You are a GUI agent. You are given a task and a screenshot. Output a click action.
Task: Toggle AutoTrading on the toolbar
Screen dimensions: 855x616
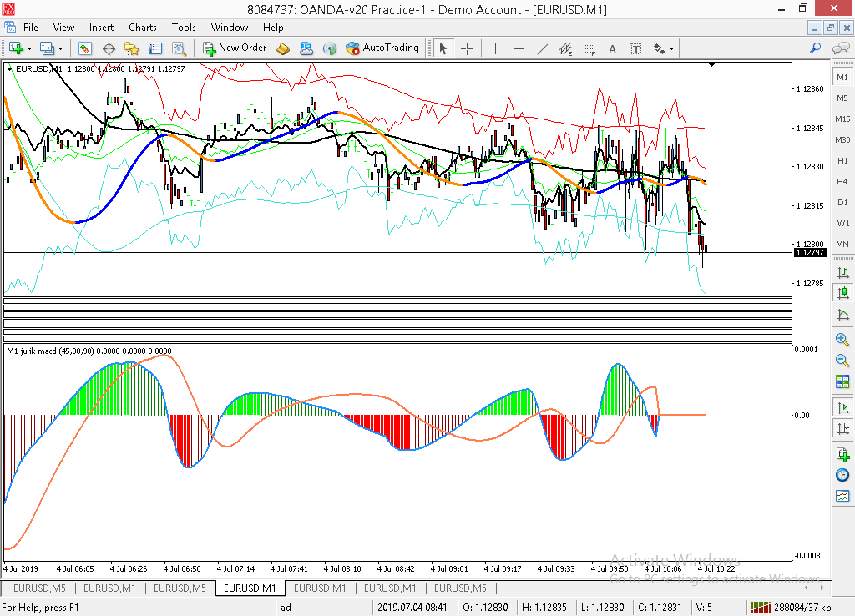pyautogui.click(x=382, y=48)
